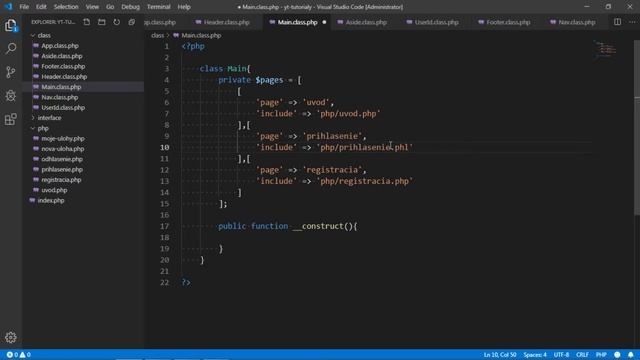The width and height of the screenshot is (640, 360).
Task: Open Nav.class.php in Explorer
Action: 59,97
